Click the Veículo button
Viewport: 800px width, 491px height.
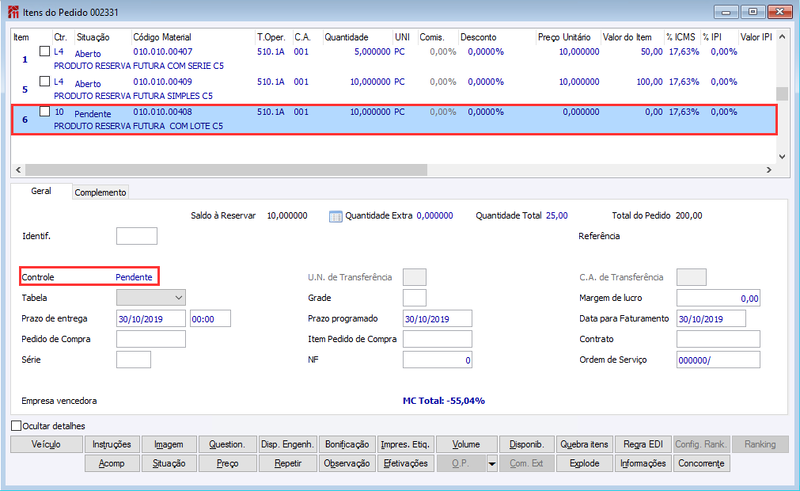point(46,445)
